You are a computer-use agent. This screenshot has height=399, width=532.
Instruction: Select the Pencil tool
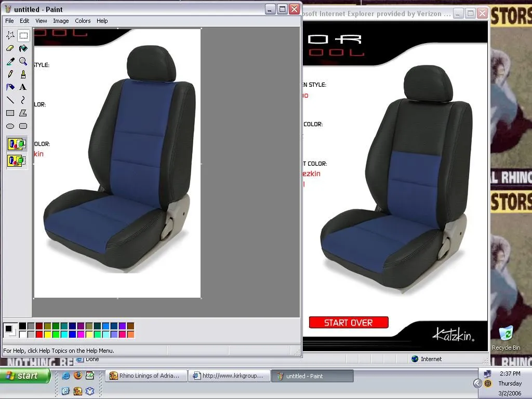point(10,74)
